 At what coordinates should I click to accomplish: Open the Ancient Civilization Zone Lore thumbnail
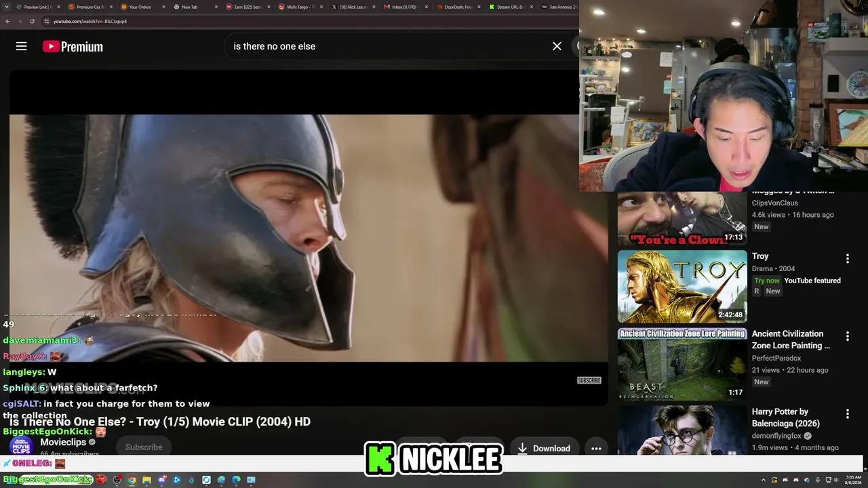coord(682,364)
